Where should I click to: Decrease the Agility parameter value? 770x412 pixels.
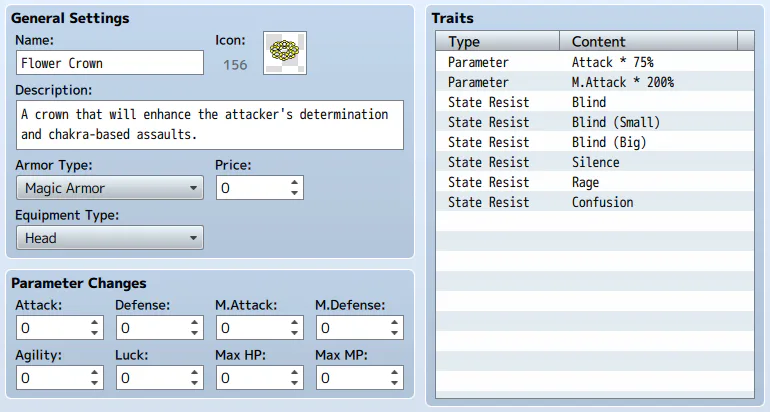(94, 383)
